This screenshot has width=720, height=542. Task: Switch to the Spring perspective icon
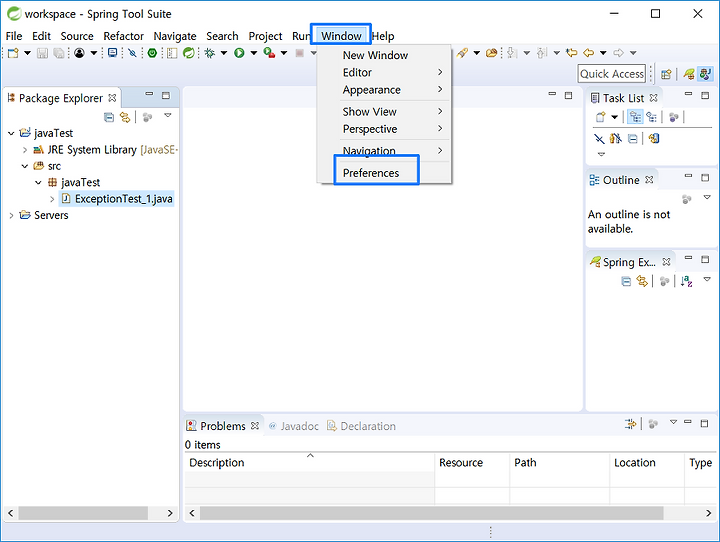688,74
